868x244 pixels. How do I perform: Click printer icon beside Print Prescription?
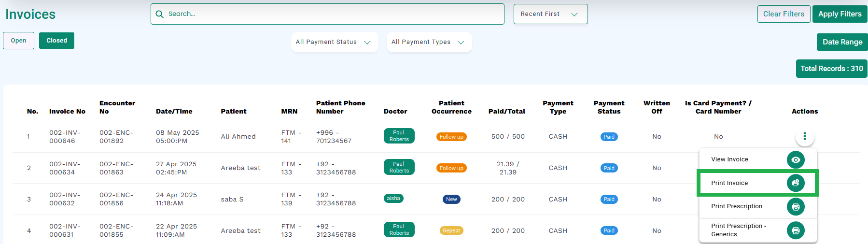[x=796, y=207]
